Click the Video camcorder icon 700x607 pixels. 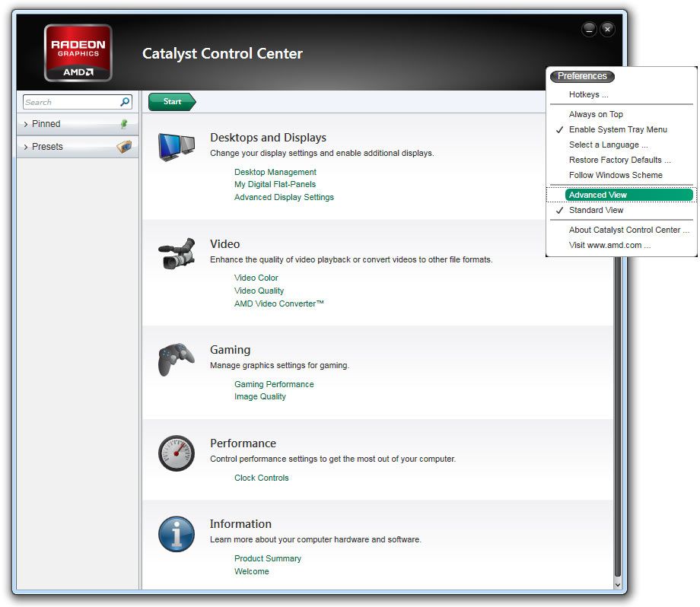click(177, 253)
